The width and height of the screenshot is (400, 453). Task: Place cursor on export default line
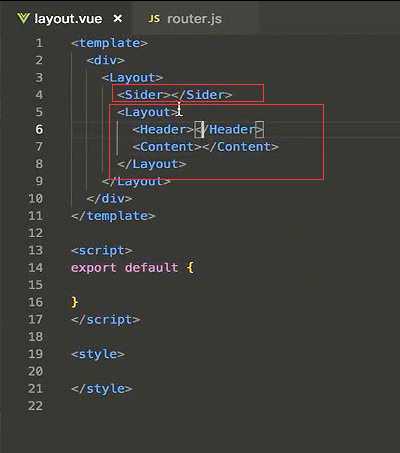pos(132,267)
